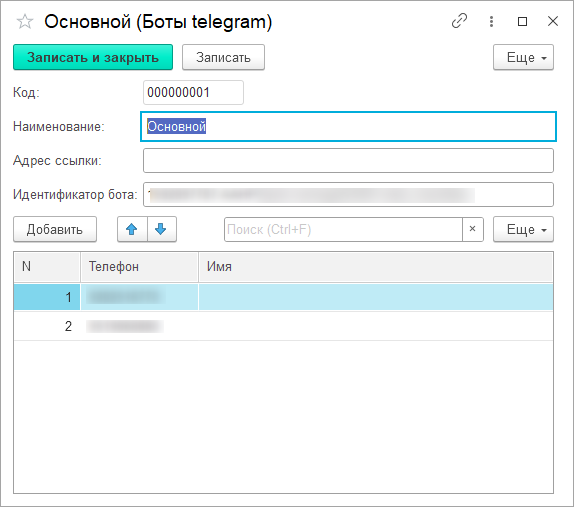Save the record using the Записать button
This screenshot has width=574, height=507.
point(223,57)
